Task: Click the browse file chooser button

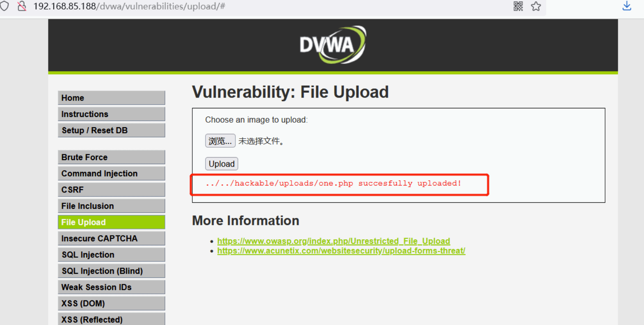Action: pyautogui.click(x=220, y=141)
